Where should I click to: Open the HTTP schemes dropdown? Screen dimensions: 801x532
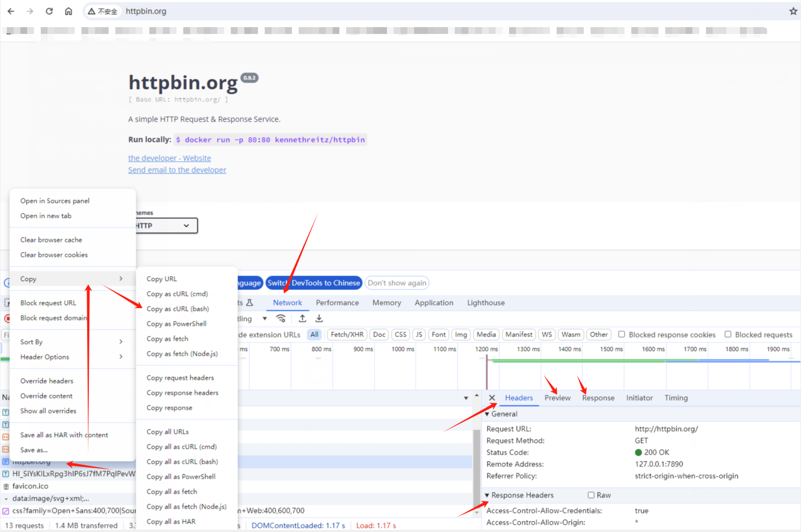[166, 226]
